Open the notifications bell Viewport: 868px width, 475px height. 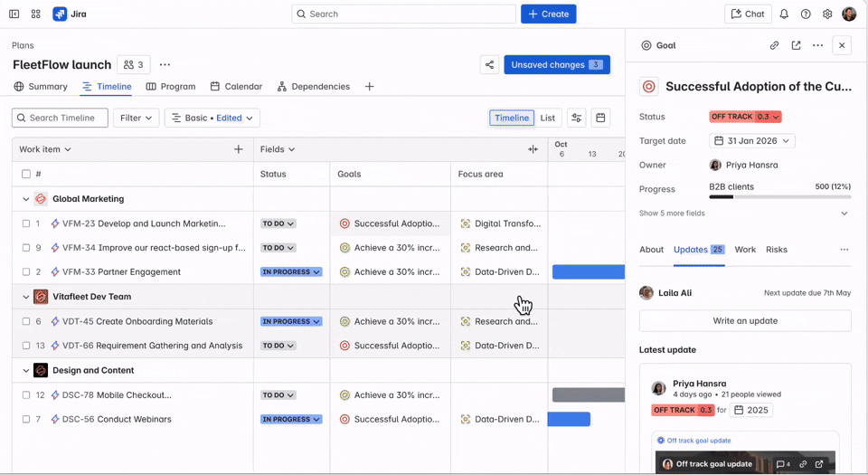coord(784,14)
